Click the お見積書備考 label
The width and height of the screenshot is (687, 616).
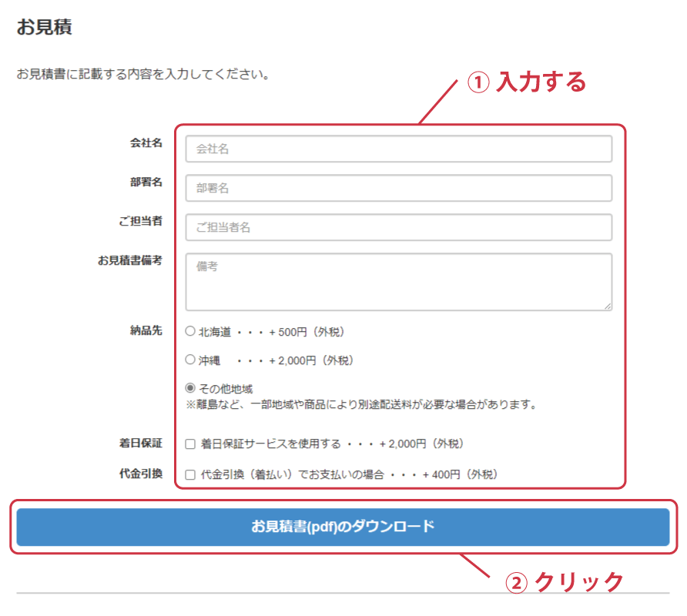[130, 260]
